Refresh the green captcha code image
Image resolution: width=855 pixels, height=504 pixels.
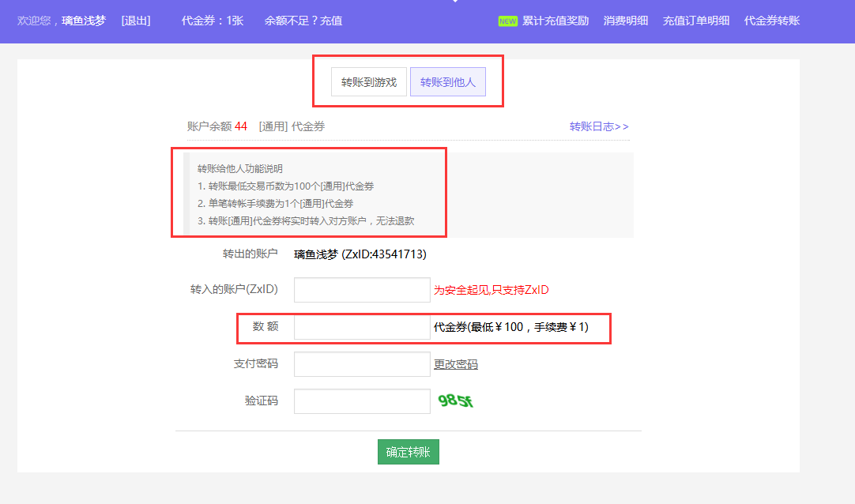456,401
